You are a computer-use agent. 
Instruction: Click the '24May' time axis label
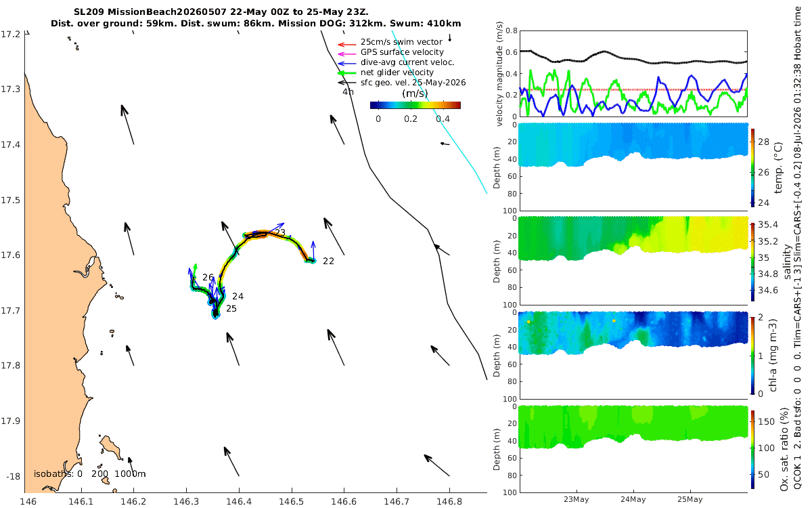633,499
